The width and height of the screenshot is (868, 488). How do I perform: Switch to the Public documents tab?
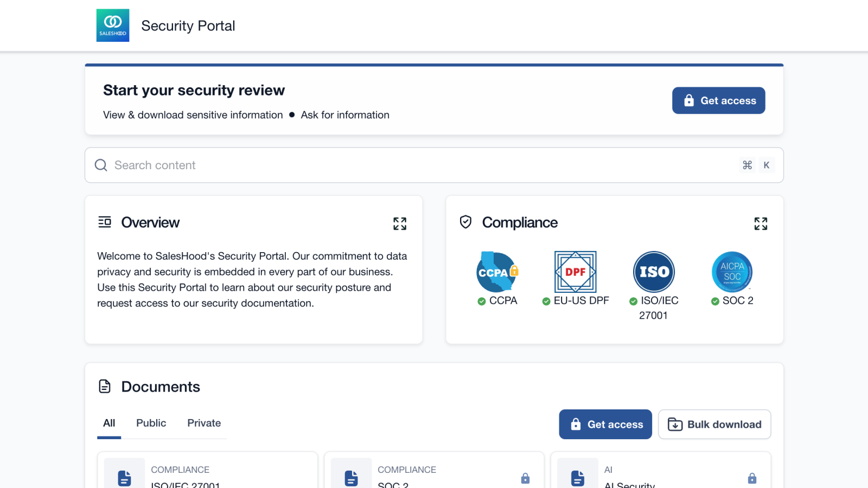(151, 423)
